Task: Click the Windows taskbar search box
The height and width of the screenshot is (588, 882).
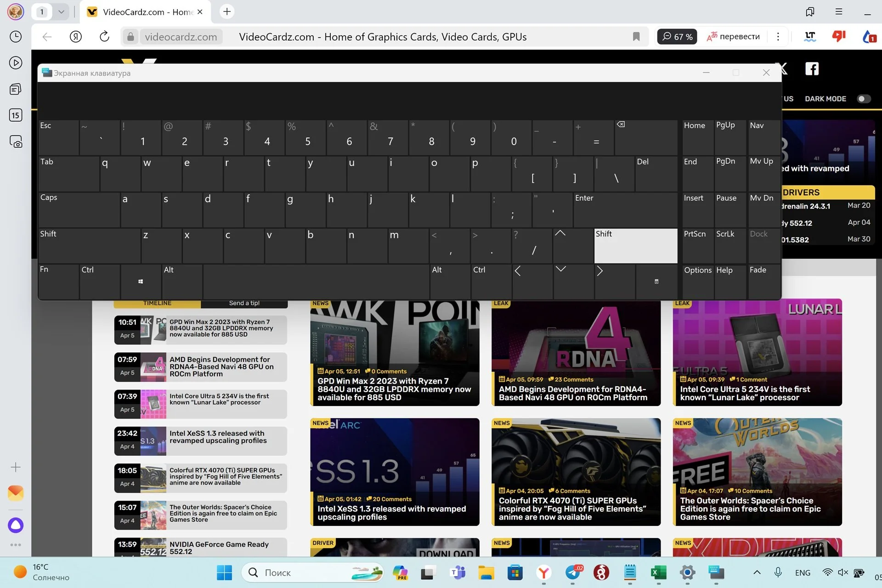Action: pos(312,572)
